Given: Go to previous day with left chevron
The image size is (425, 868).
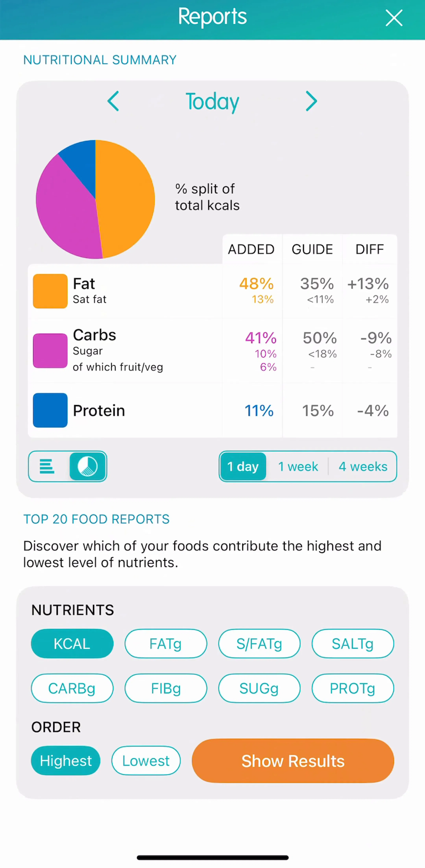Looking at the screenshot, I should point(113,101).
